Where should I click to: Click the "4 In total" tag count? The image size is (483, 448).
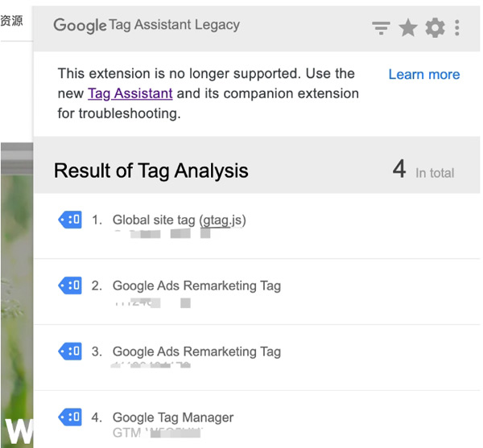(423, 171)
